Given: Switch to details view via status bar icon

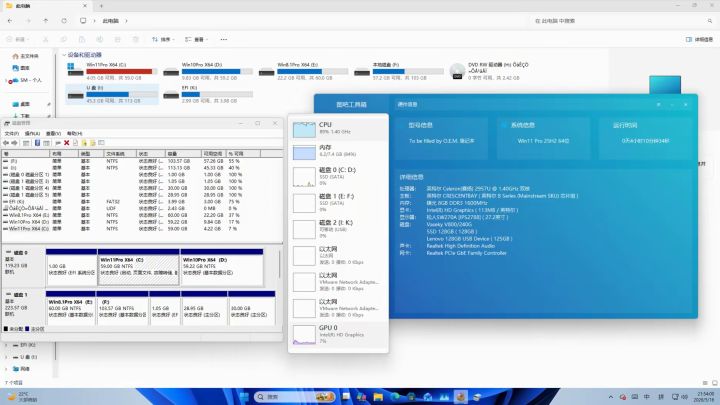Looking at the screenshot, I should (x=705, y=382).
